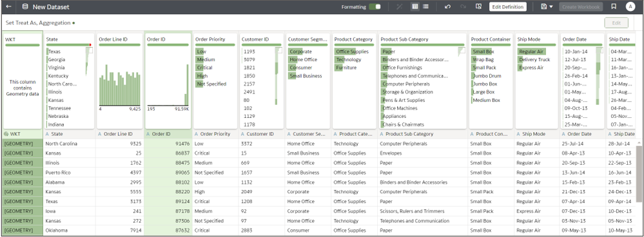Open the knowledge recommendations panel icon
This screenshot has height=237, width=644.
point(478,6)
